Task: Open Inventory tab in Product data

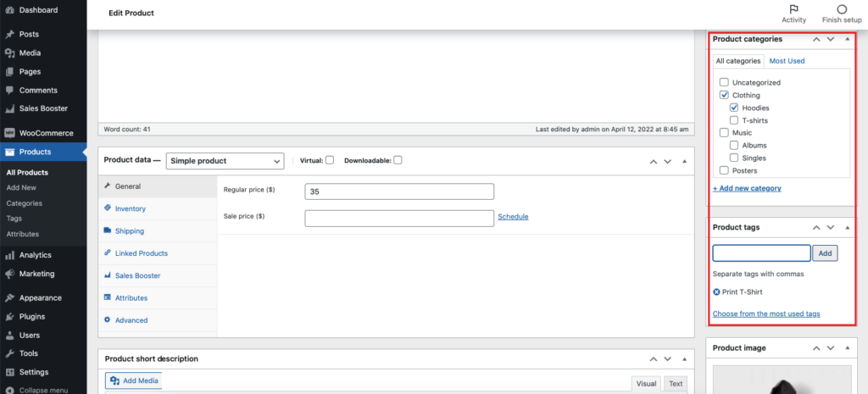Action: click(130, 208)
